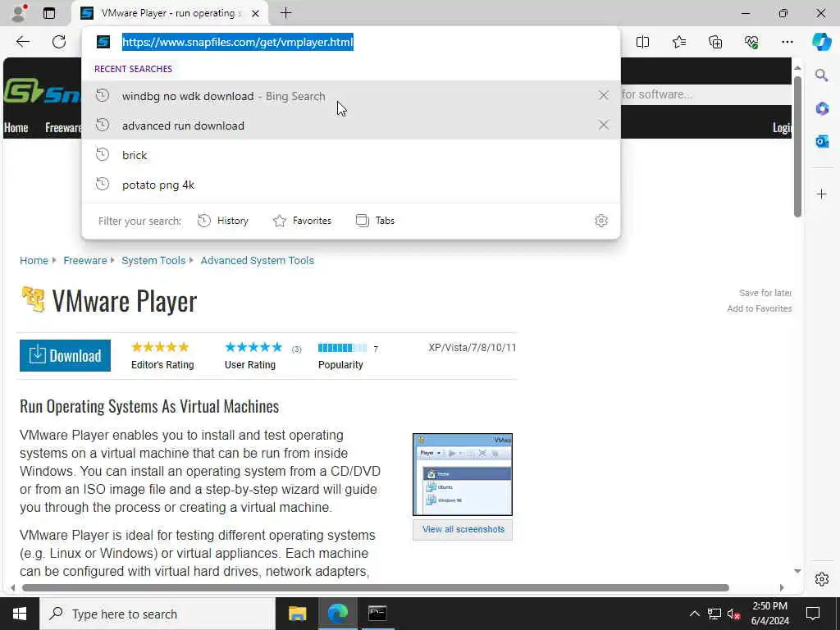This screenshot has width=840, height=630.
Task: Click the horizontal page scrollbar thumb
Action: (375, 587)
